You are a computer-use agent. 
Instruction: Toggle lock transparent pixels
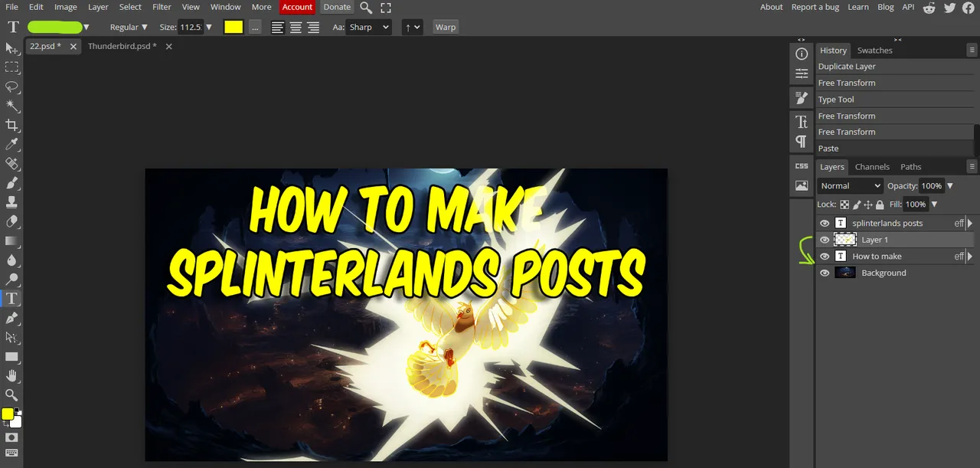click(x=844, y=205)
